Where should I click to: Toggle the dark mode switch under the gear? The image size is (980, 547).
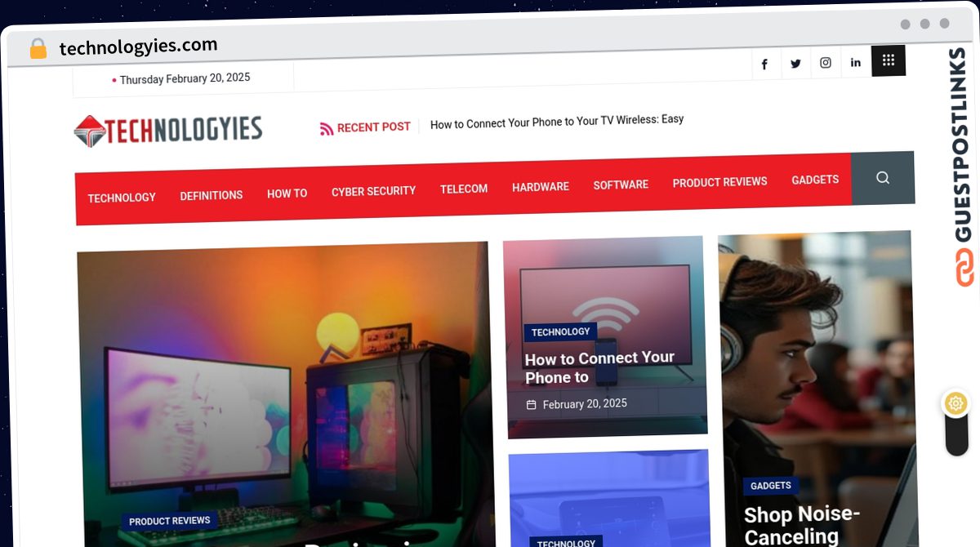point(956,435)
